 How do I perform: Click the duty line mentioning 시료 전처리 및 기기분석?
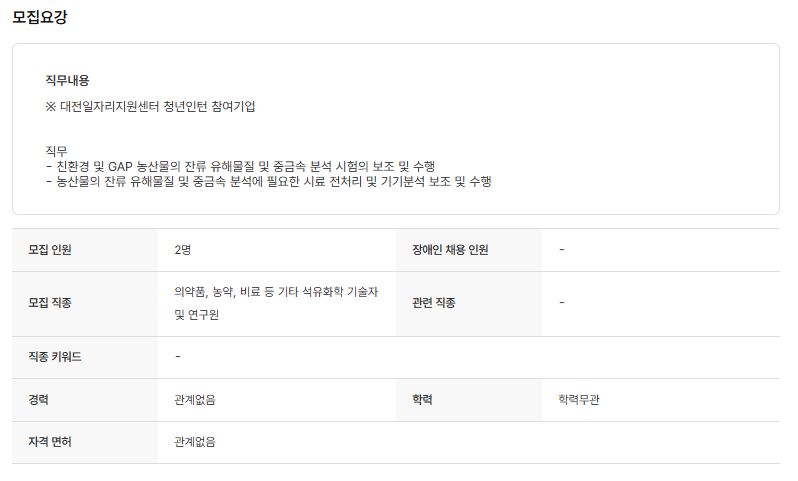point(268,181)
